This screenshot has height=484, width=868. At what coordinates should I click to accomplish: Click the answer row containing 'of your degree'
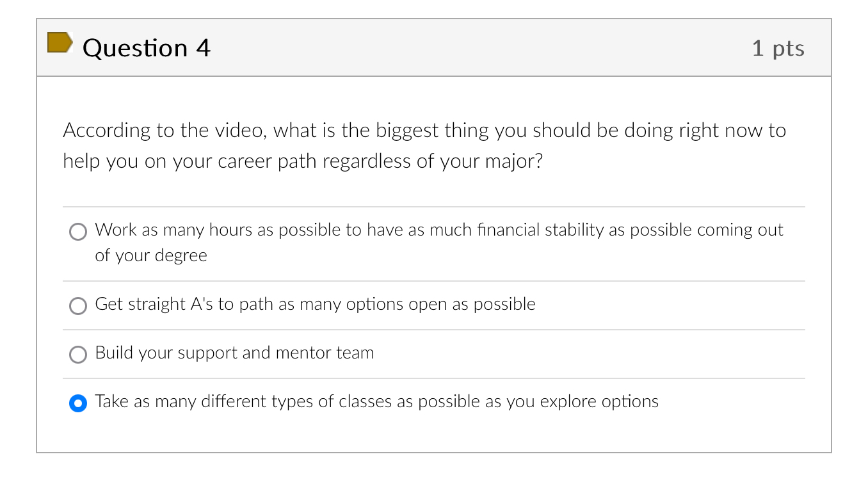point(150,255)
